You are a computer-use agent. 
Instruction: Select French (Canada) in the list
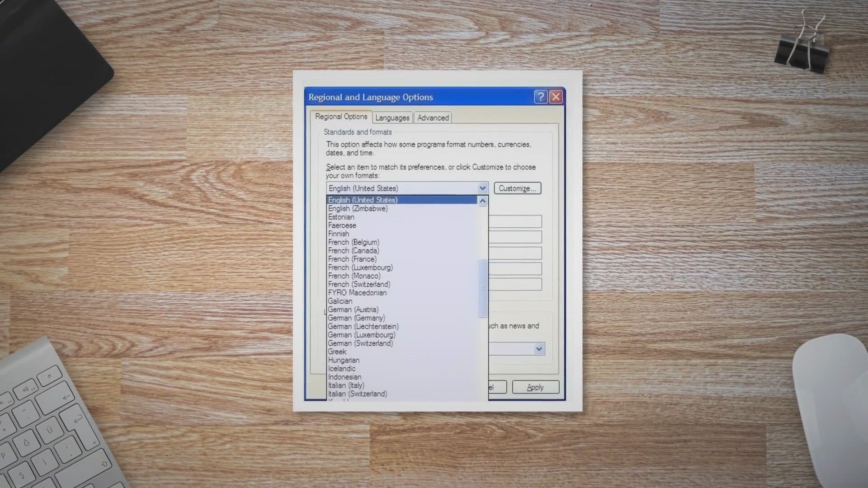[354, 250]
